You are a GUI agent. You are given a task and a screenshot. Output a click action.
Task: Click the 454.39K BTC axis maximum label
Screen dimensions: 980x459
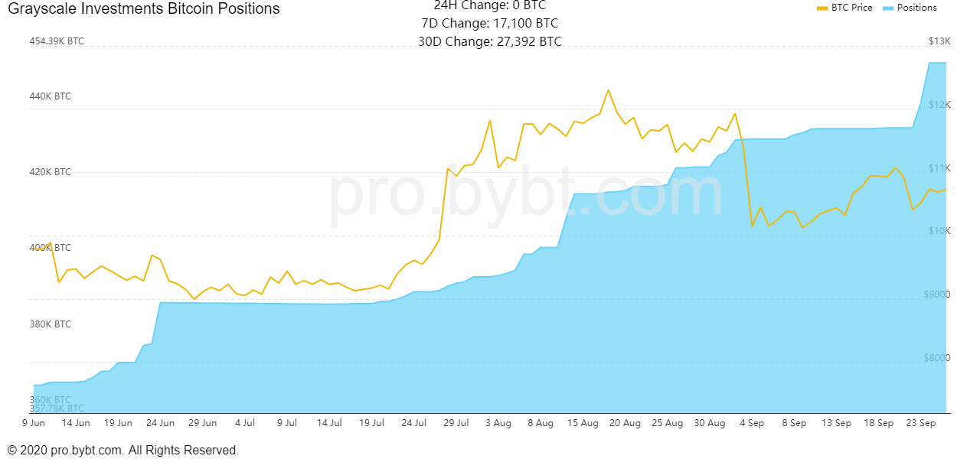point(57,41)
